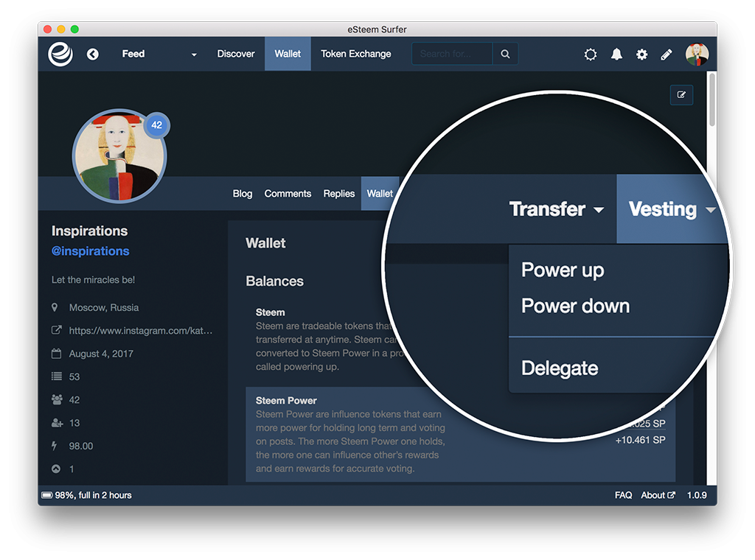
Task: Go back using the round arrow button
Action: [93, 55]
